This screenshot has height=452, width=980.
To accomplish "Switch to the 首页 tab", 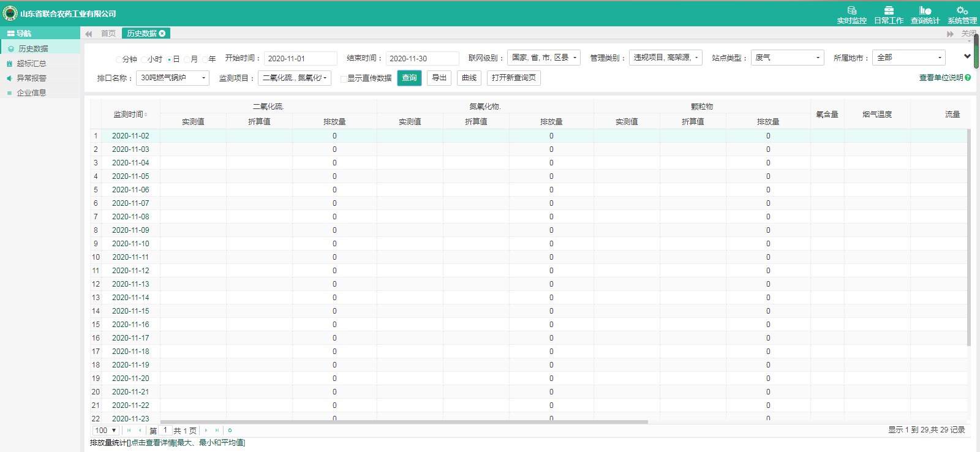I will click(x=108, y=34).
